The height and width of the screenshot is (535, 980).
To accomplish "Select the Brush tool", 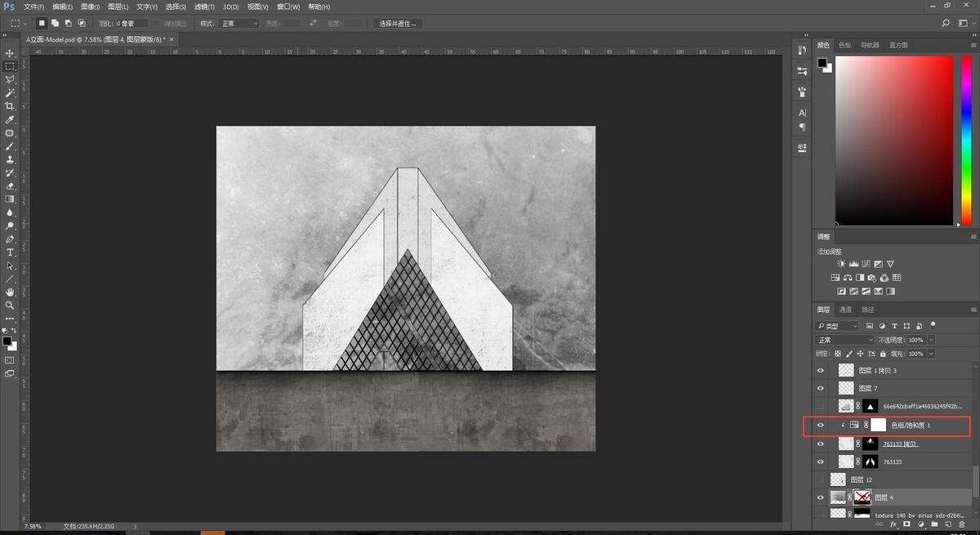I will pos(10,146).
